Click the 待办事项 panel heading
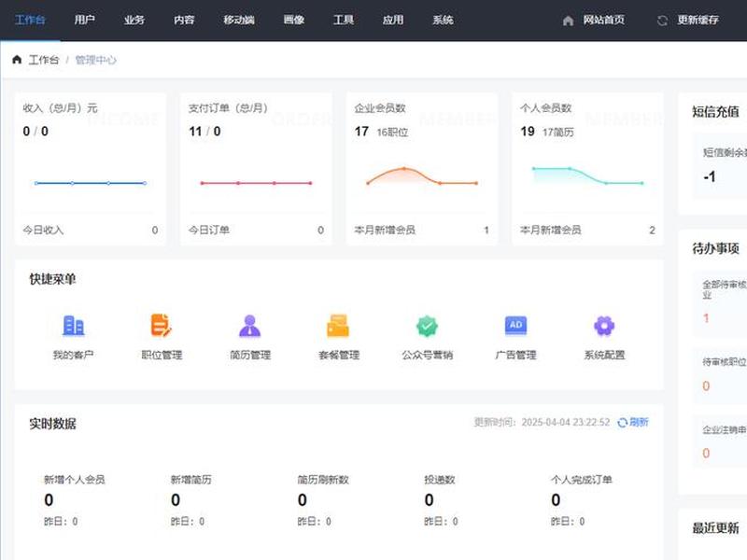The width and height of the screenshot is (747, 560). coord(715,248)
